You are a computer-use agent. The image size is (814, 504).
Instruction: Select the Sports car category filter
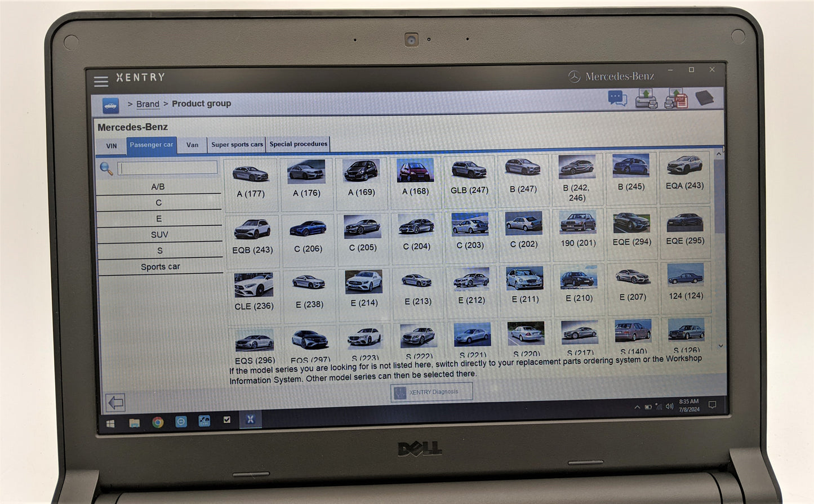click(160, 266)
